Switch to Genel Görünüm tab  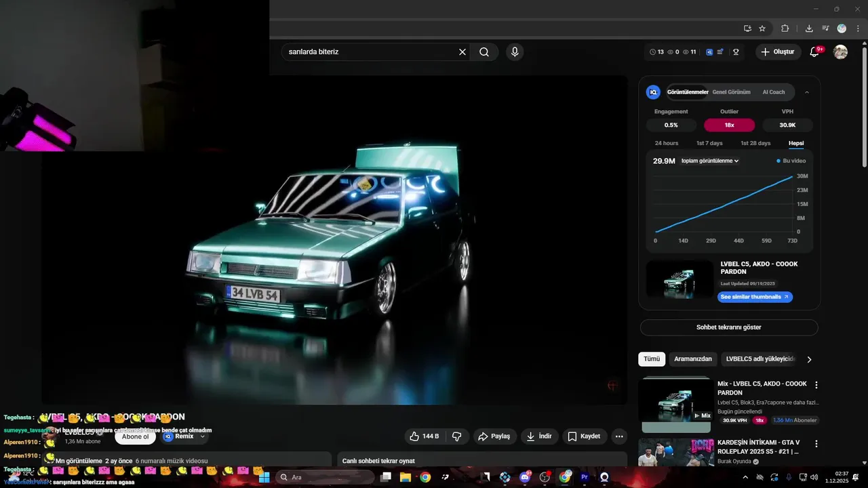point(731,92)
